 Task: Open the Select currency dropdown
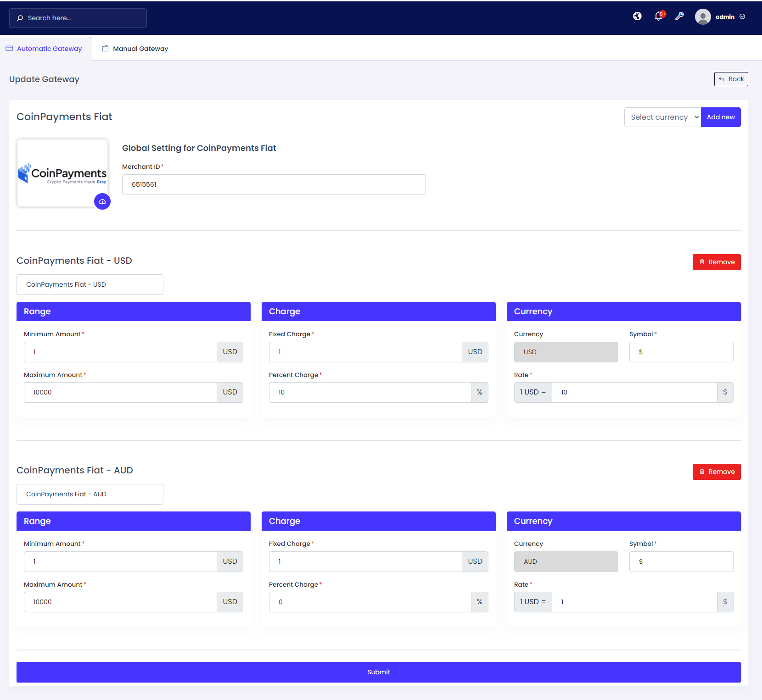[662, 117]
